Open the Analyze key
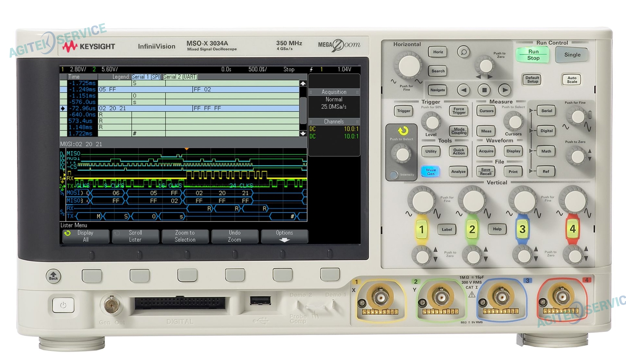626x364 pixels. pyautogui.click(x=459, y=172)
